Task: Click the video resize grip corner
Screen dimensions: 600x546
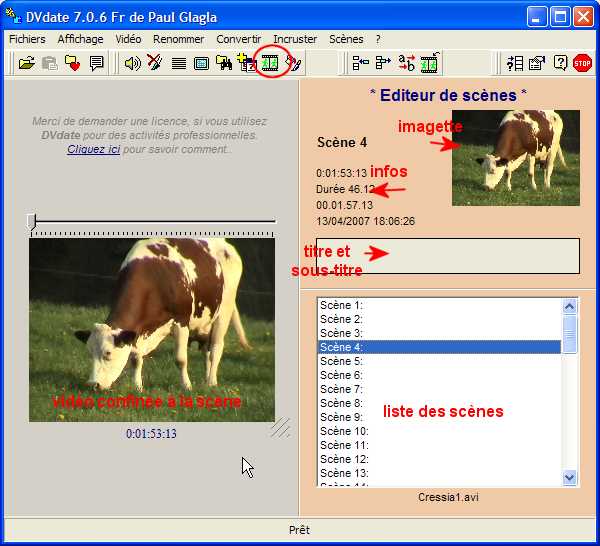Action: coord(281,428)
